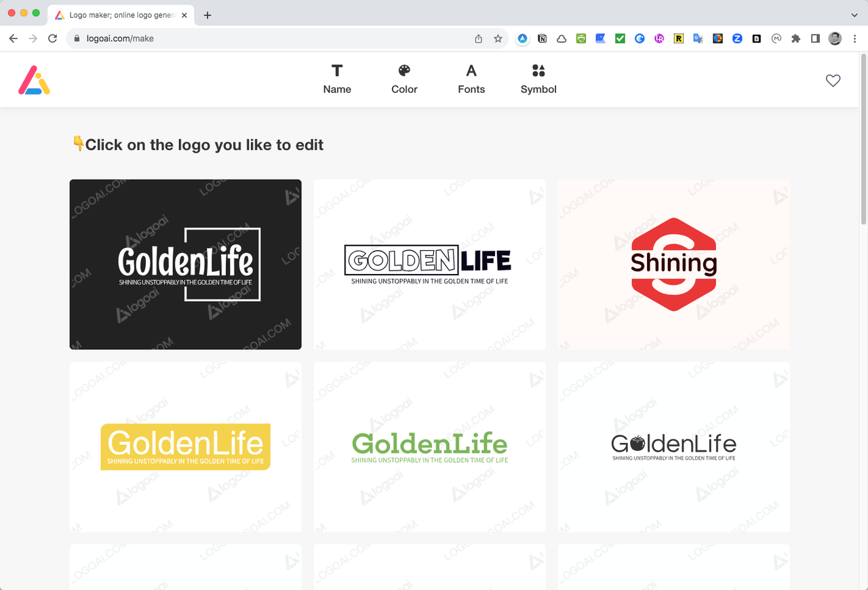868x590 pixels.
Task: Bookmark page with the star icon
Action: click(498, 39)
